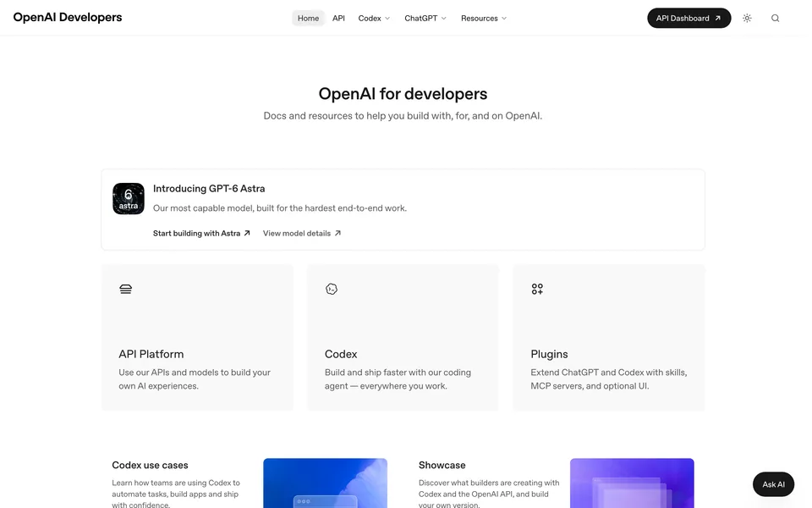Image resolution: width=812 pixels, height=508 pixels.
Task: Click the Codex terminal icon
Action: pyautogui.click(x=332, y=289)
